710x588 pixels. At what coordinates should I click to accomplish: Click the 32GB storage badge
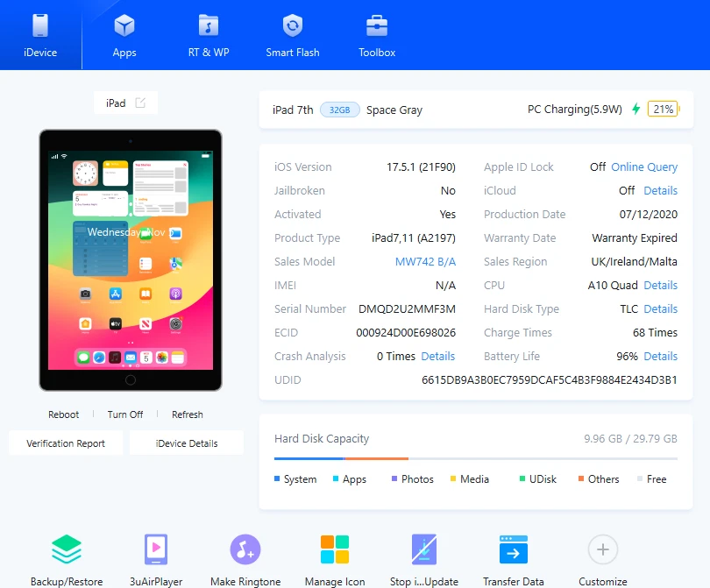click(x=339, y=110)
